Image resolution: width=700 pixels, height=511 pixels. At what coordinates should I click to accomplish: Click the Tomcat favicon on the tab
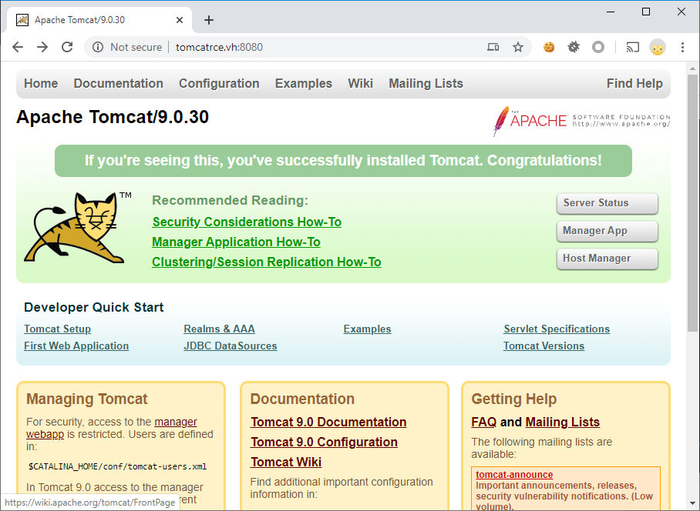point(22,20)
